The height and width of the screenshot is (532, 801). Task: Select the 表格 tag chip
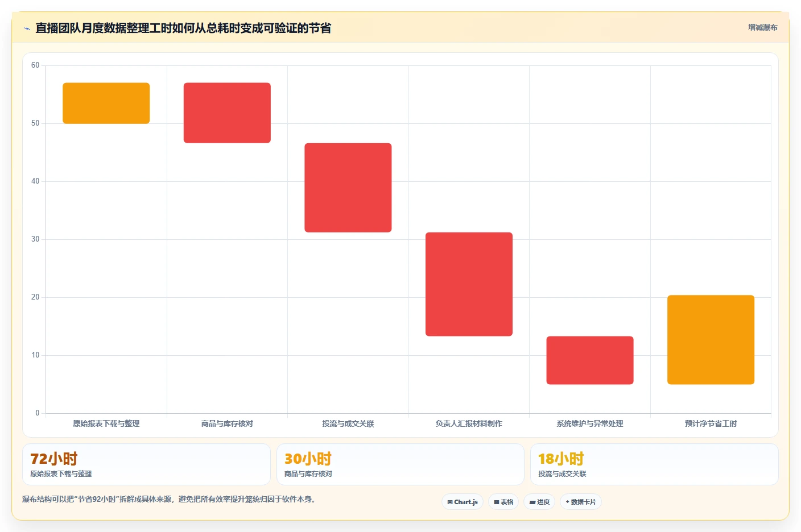click(x=503, y=502)
